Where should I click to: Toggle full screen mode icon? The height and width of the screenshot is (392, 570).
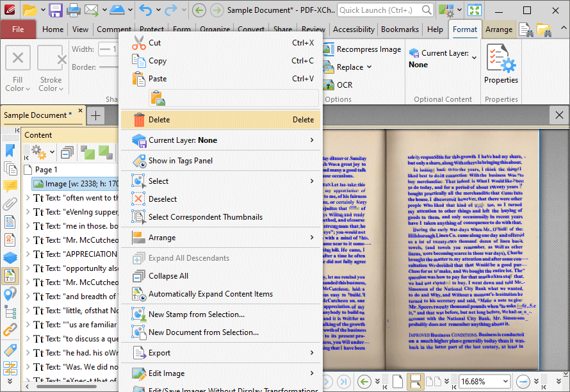[475, 10]
